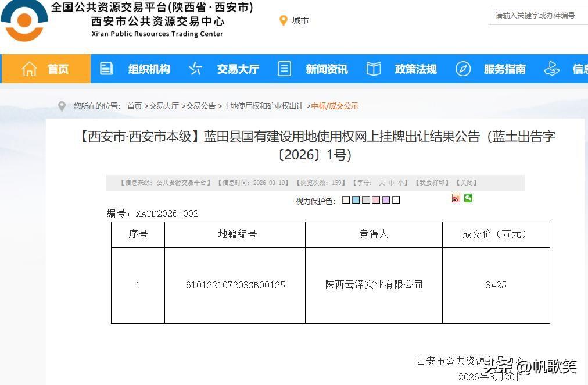Choose the gray eye protection swatch
Image resolution: width=588 pixels, height=385 pixels.
(x=366, y=199)
